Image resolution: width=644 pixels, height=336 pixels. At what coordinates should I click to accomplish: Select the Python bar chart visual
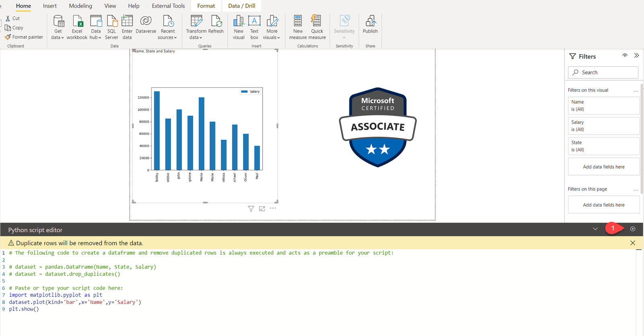coord(205,127)
